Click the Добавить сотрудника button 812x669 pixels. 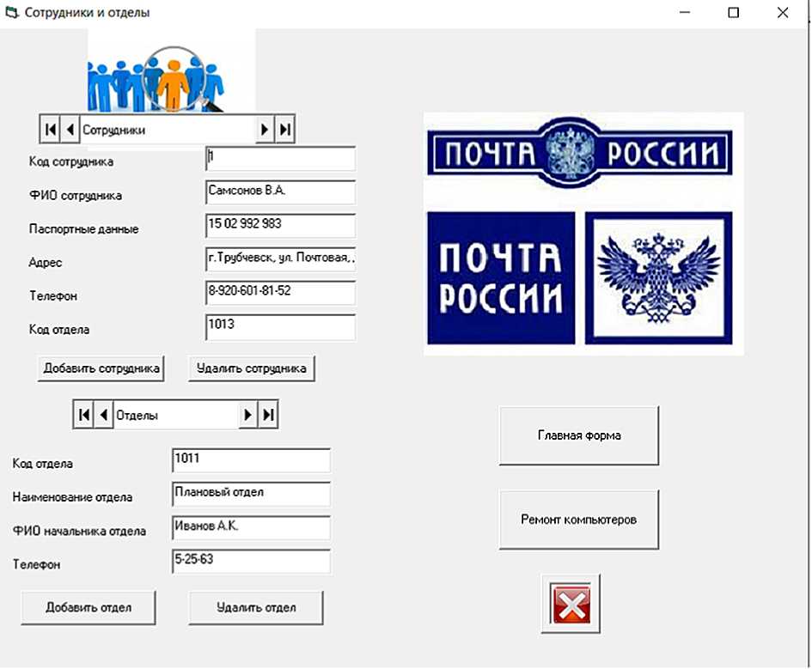tap(101, 368)
